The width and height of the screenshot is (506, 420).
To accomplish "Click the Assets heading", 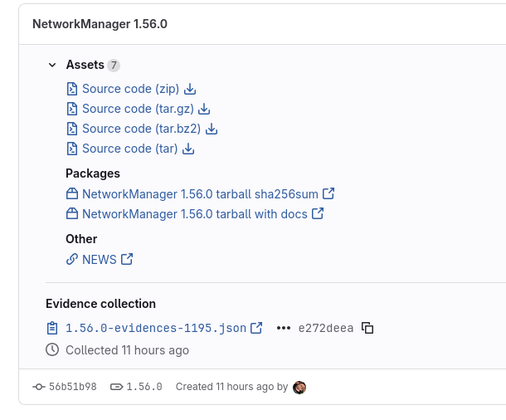I will pos(85,65).
